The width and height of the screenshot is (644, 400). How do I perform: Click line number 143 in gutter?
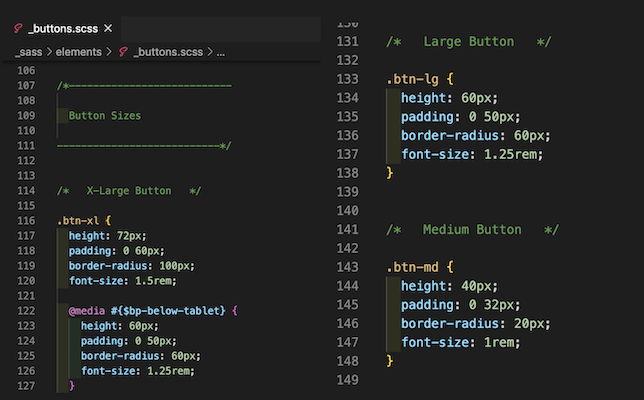[347, 267]
